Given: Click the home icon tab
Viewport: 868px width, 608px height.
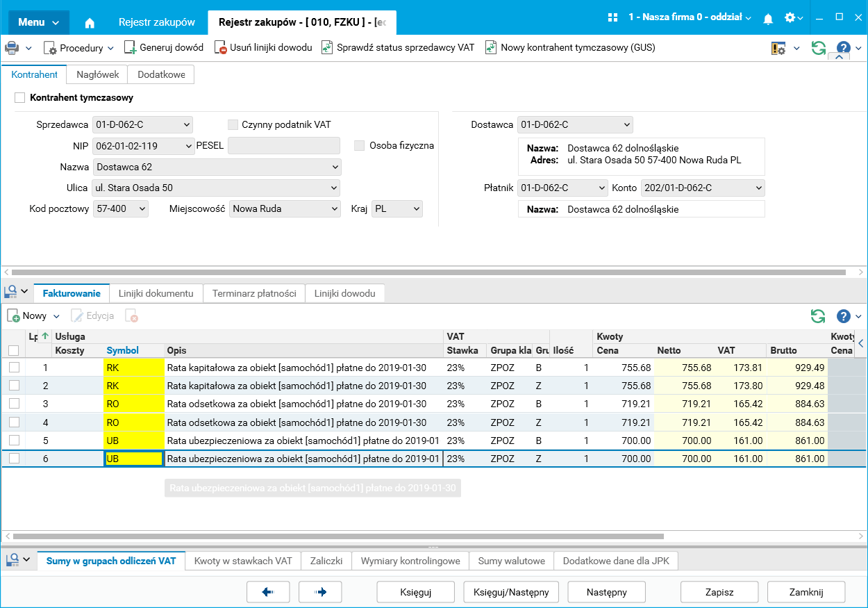Looking at the screenshot, I should tap(90, 22).
